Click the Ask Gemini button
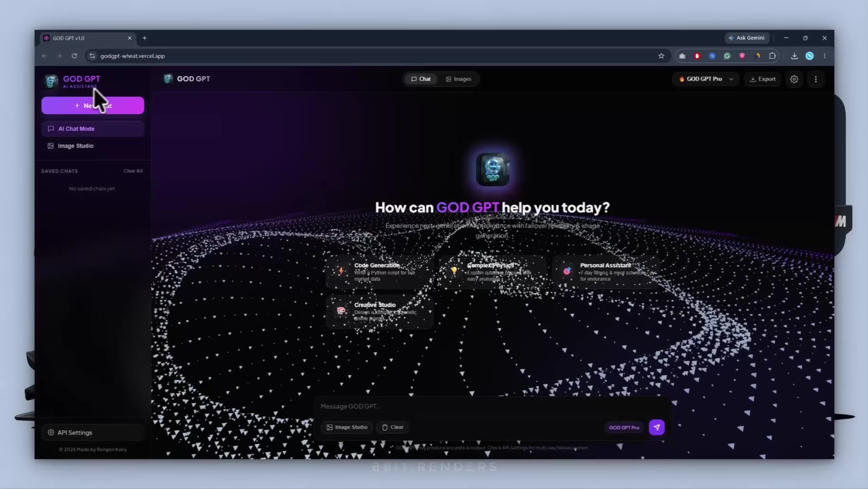868x489 pixels. click(747, 38)
